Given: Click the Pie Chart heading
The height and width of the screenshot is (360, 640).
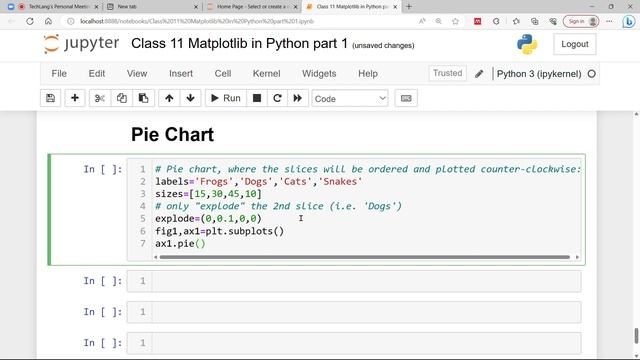Looking at the screenshot, I should click(172, 135).
